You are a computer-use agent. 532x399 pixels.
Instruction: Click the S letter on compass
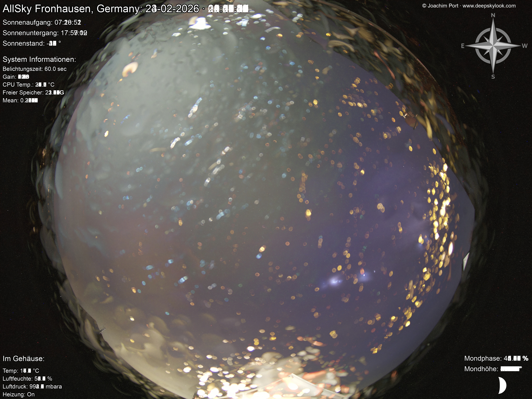point(493,77)
